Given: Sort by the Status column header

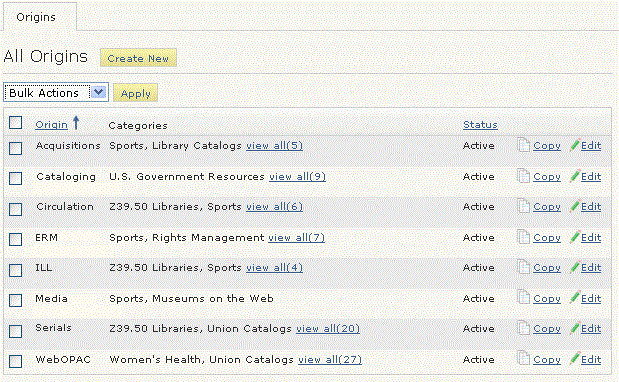Looking at the screenshot, I should pos(480,125).
